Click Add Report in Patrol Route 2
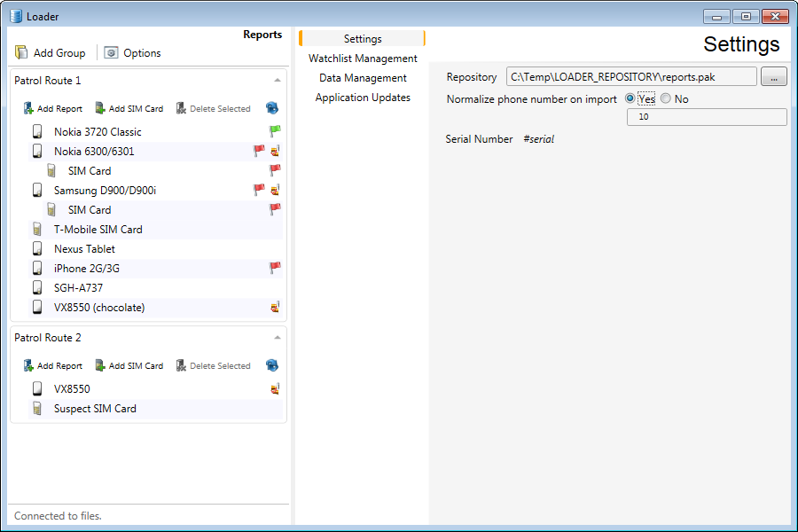This screenshot has width=798, height=532. 53,365
